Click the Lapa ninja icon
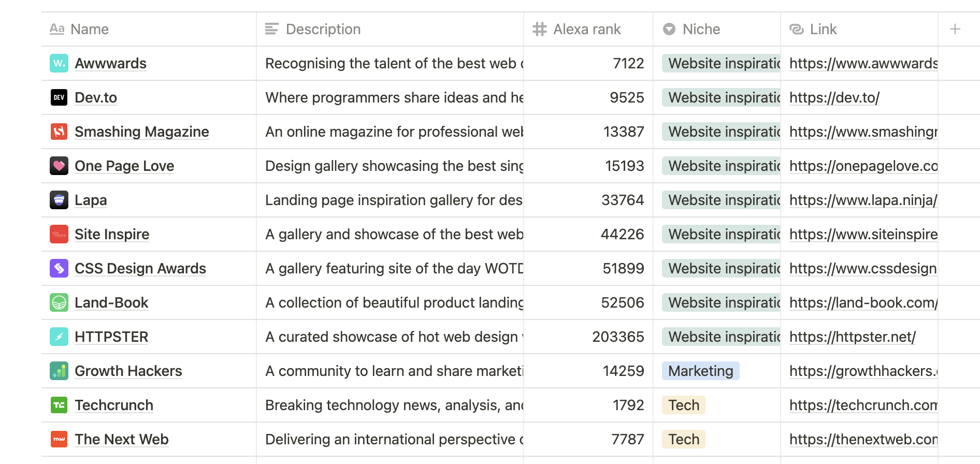Viewport: 980px width, 464px height. (59, 200)
